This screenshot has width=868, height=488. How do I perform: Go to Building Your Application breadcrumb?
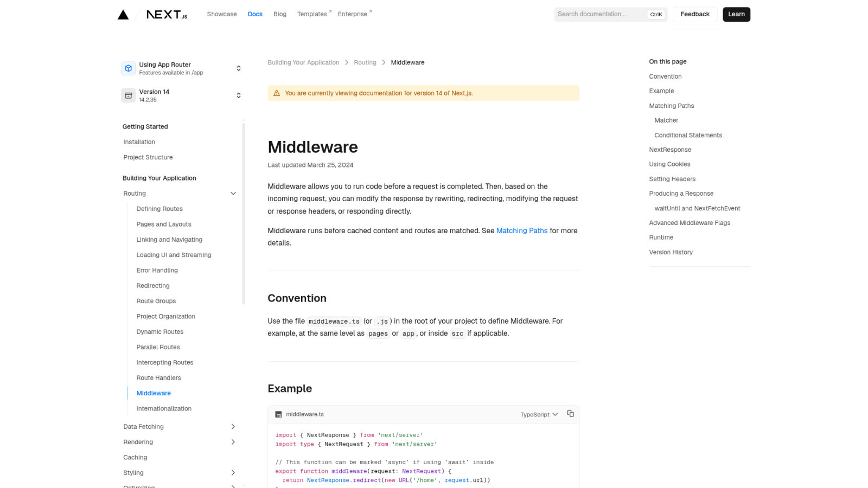pyautogui.click(x=303, y=62)
